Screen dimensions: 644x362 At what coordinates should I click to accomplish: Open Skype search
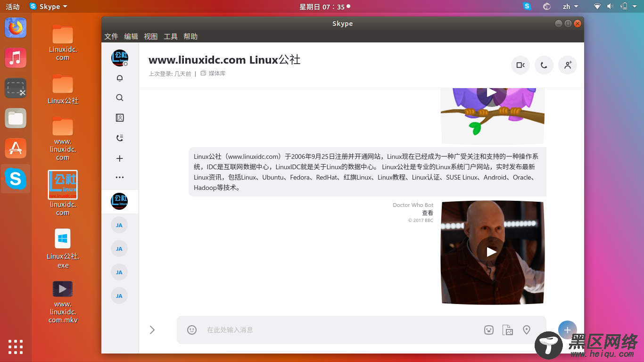point(120,98)
